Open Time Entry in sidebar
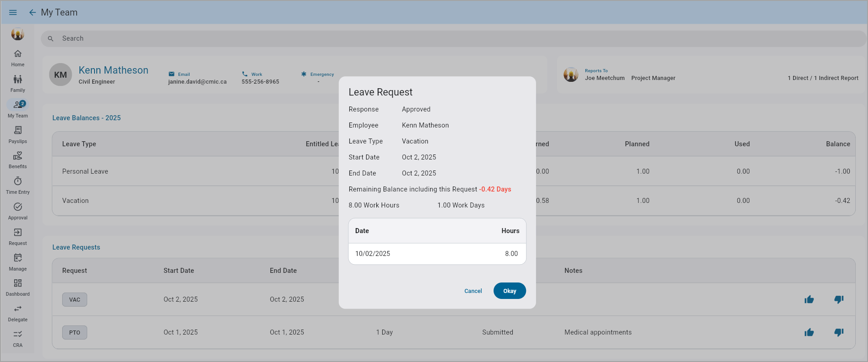 (18, 186)
